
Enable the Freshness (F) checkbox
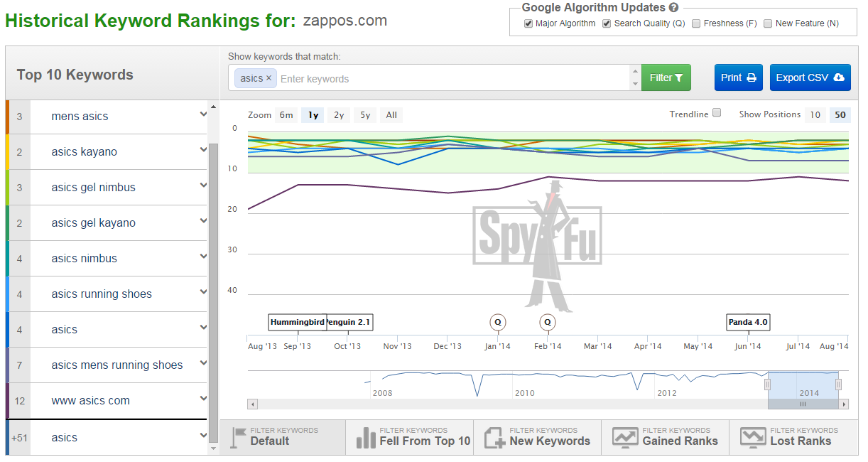[x=697, y=23]
